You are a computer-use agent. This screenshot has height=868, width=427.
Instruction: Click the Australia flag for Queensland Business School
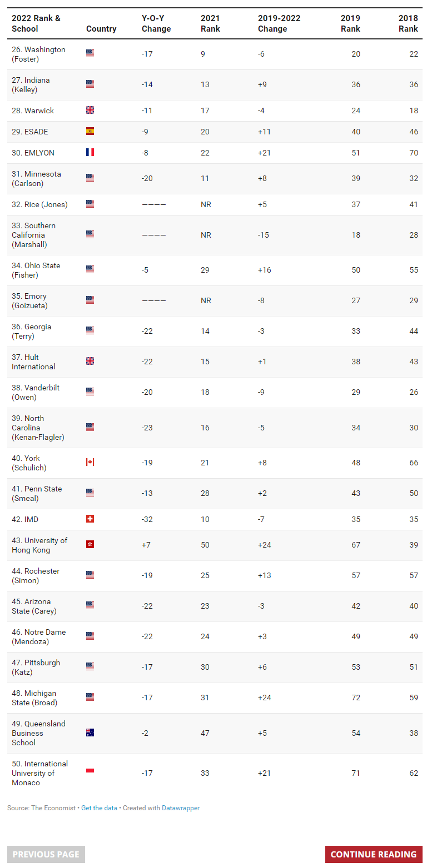click(90, 733)
